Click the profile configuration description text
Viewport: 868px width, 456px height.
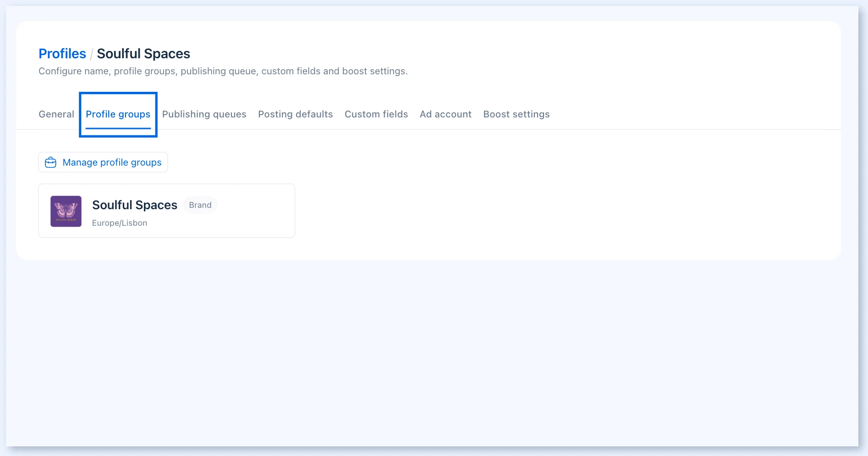tap(223, 71)
